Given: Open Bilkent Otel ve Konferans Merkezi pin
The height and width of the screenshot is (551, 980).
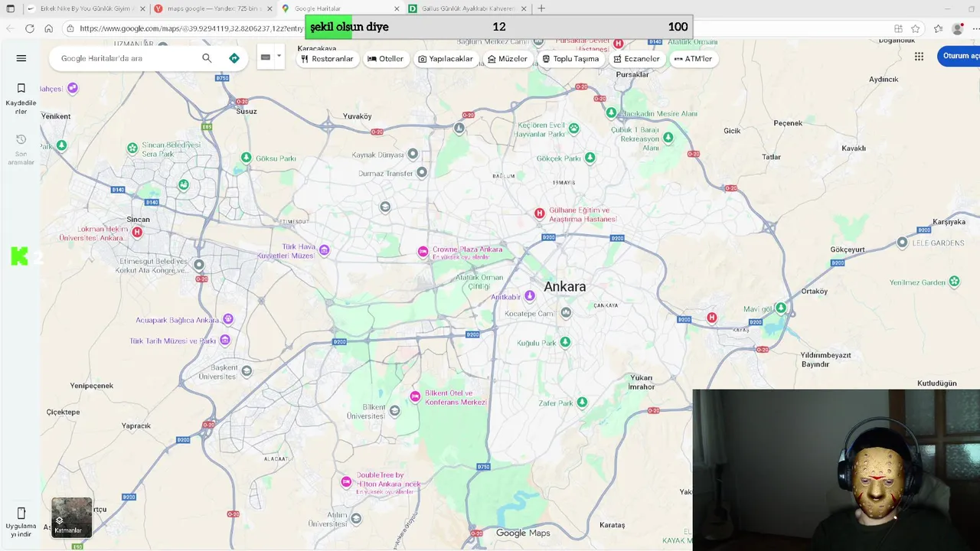Looking at the screenshot, I should [415, 396].
